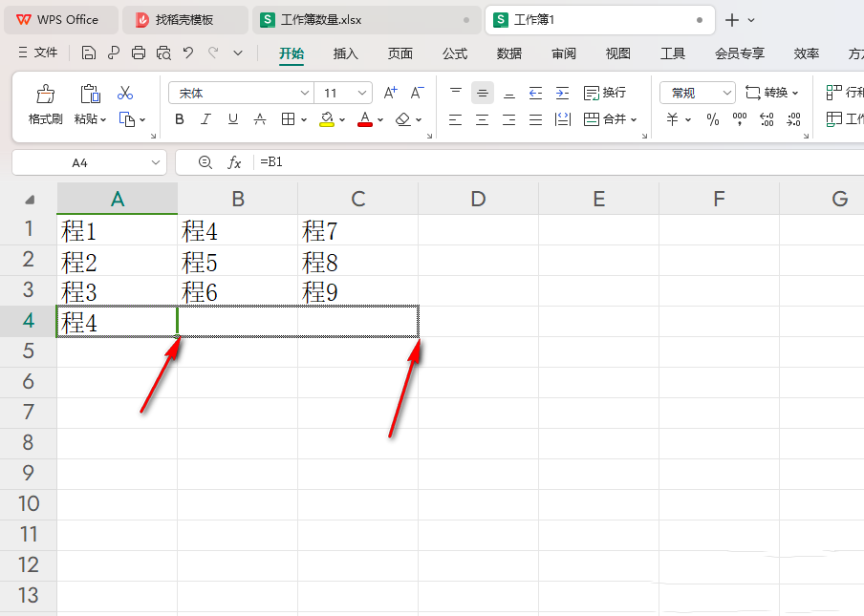864x616 pixels.
Task: Undo the last action
Action: point(188,53)
